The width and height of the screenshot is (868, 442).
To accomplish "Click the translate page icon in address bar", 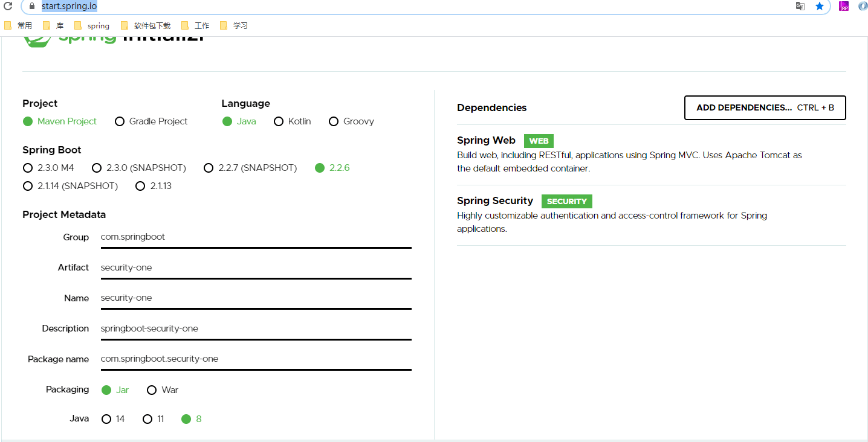I will point(800,6).
